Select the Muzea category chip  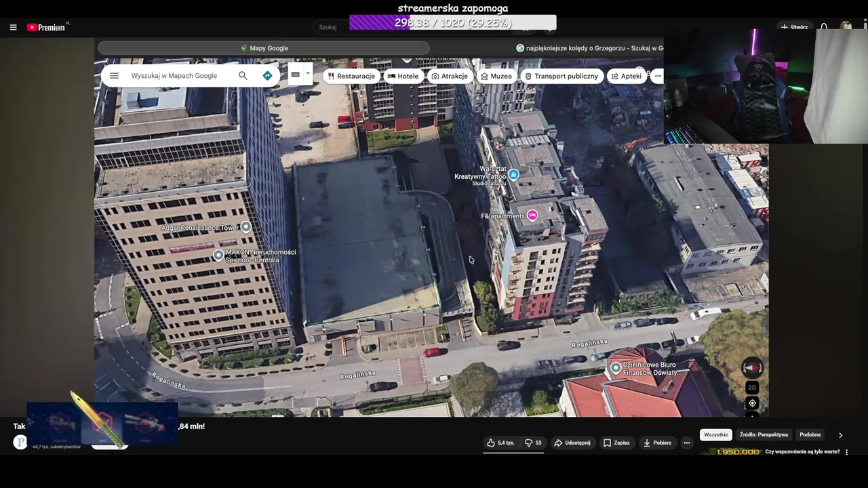pos(496,76)
